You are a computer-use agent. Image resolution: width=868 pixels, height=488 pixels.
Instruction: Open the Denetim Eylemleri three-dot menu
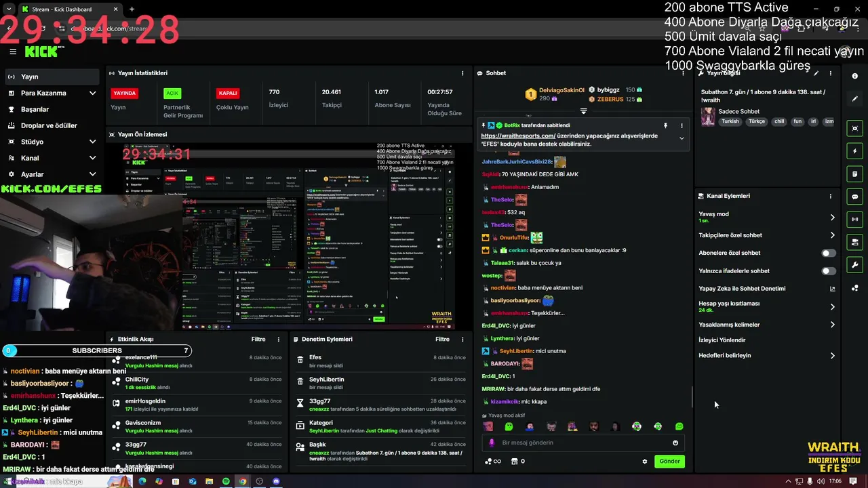[x=462, y=339]
